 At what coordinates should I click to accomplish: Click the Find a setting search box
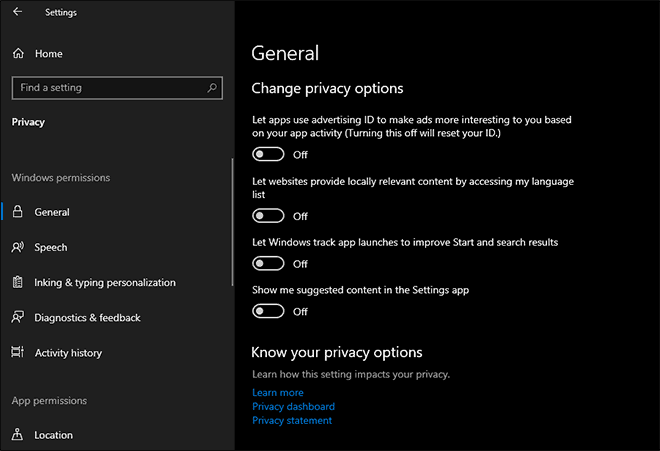[117, 88]
